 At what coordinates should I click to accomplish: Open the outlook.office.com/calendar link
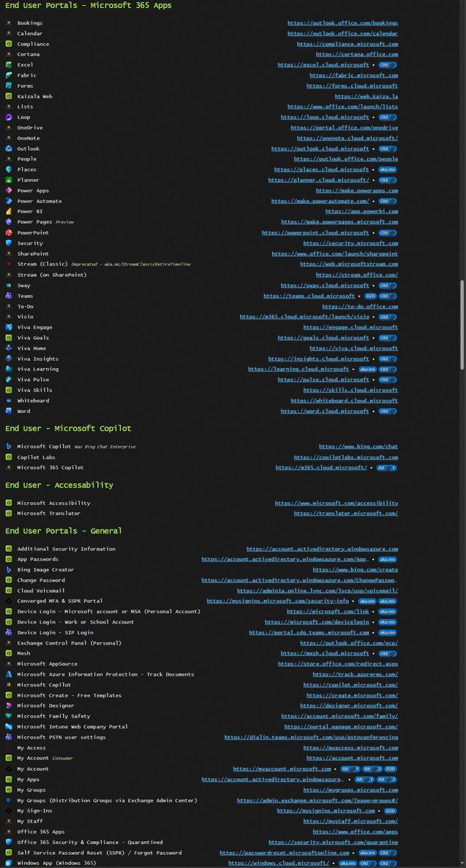coord(342,33)
